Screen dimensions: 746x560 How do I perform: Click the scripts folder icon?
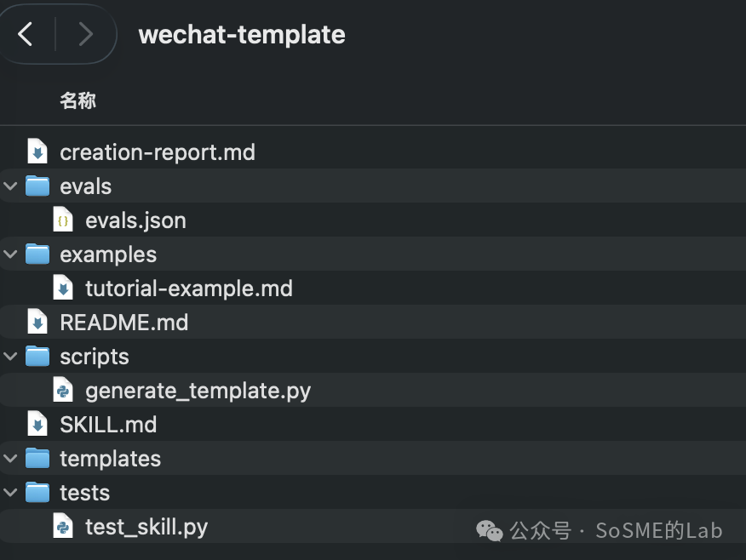pyautogui.click(x=37, y=357)
